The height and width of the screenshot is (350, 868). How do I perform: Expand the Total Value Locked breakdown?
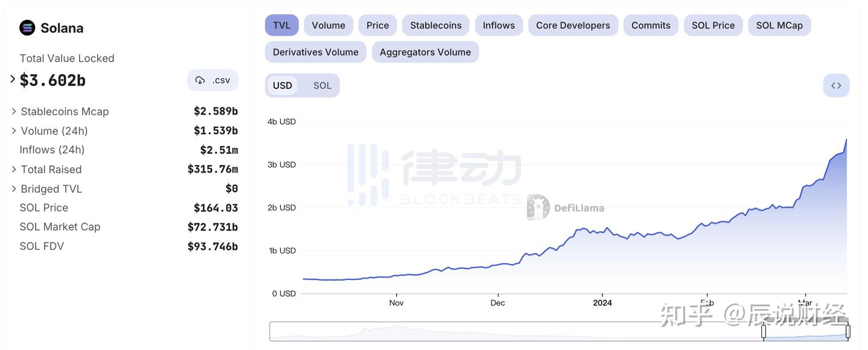(13, 79)
